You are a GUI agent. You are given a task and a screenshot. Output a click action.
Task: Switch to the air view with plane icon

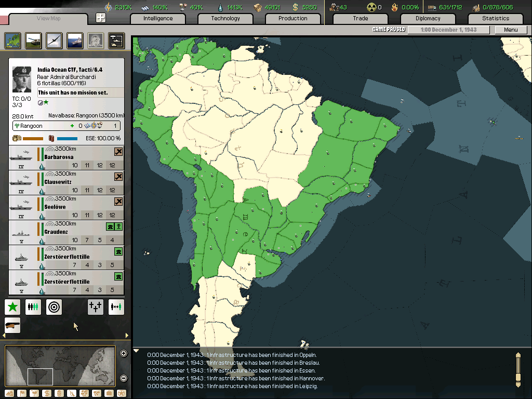[x=54, y=41]
